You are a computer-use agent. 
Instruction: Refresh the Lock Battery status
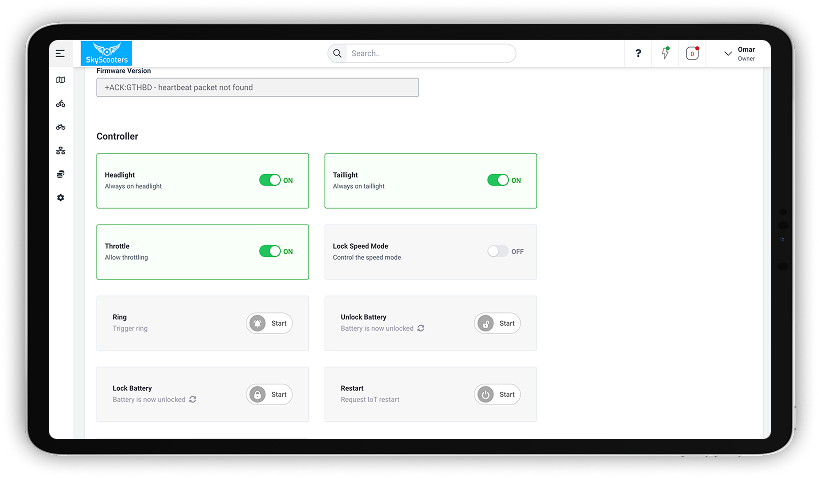coord(193,399)
